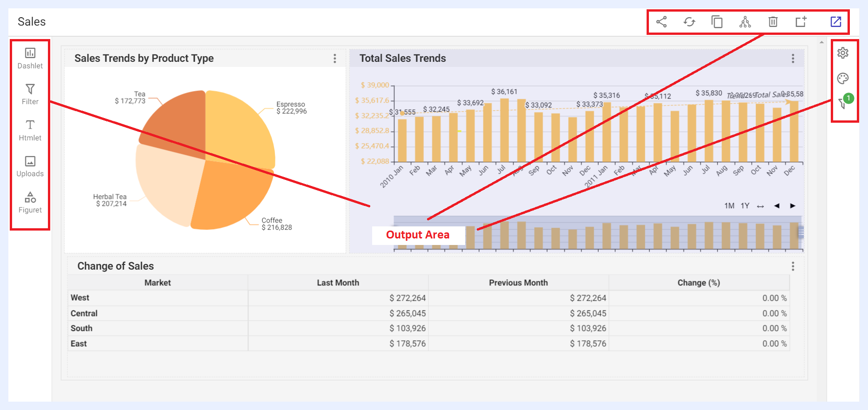The image size is (868, 410).
Task: Open dashboard in new window icon
Action: [836, 22]
